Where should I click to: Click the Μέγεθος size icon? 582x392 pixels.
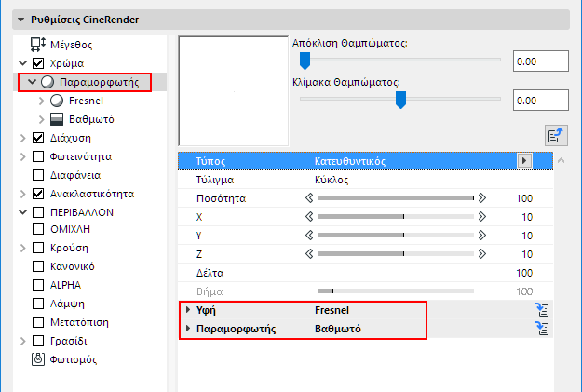(38, 45)
